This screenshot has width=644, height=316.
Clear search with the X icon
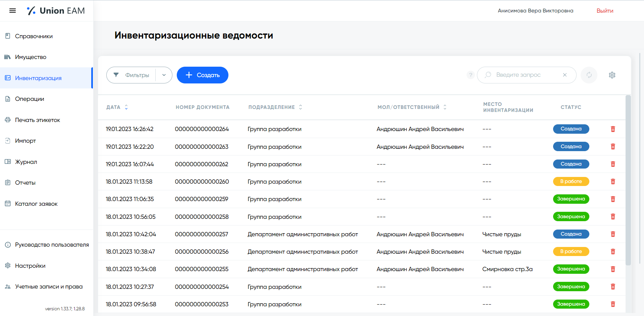(x=565, y=75)
